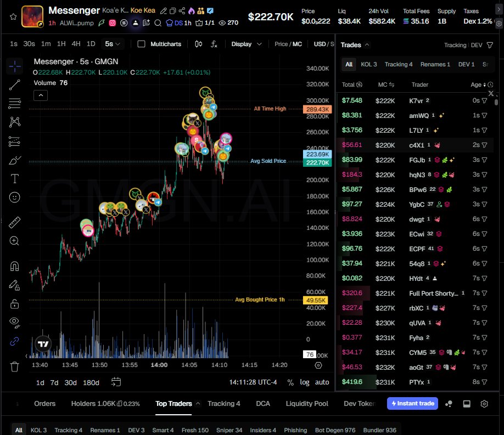The height and width of the screenshot is (435, 504).
Task: Click the trash remove drawings icon
Action: tap(14, 366)
